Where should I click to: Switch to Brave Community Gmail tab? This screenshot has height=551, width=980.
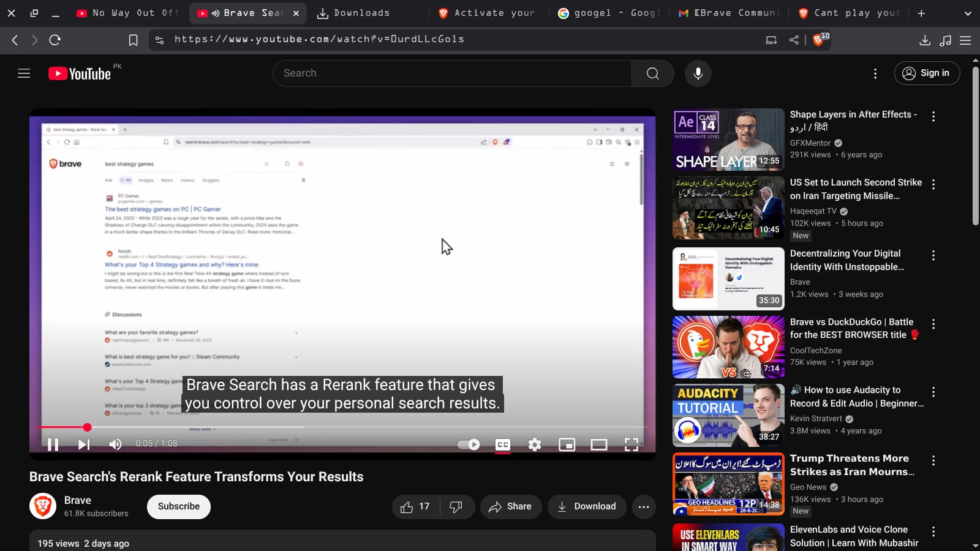coord(729,13)
